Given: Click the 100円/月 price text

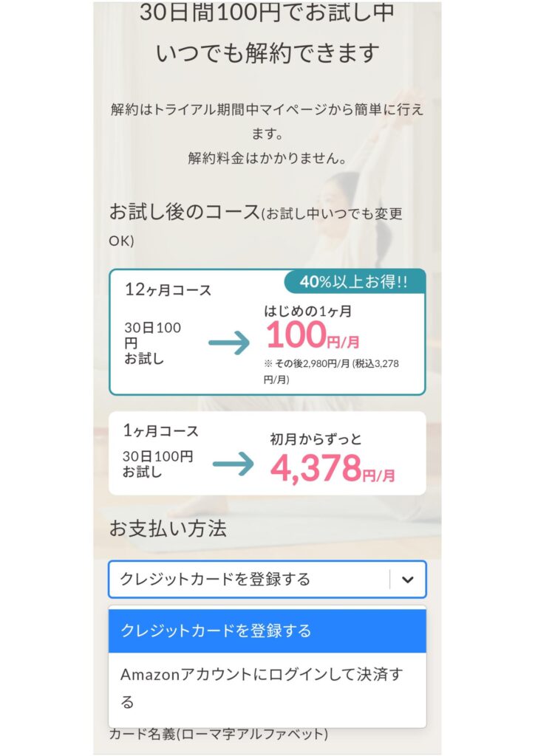Looking at the screenshot, I should [x=313, y=336].
